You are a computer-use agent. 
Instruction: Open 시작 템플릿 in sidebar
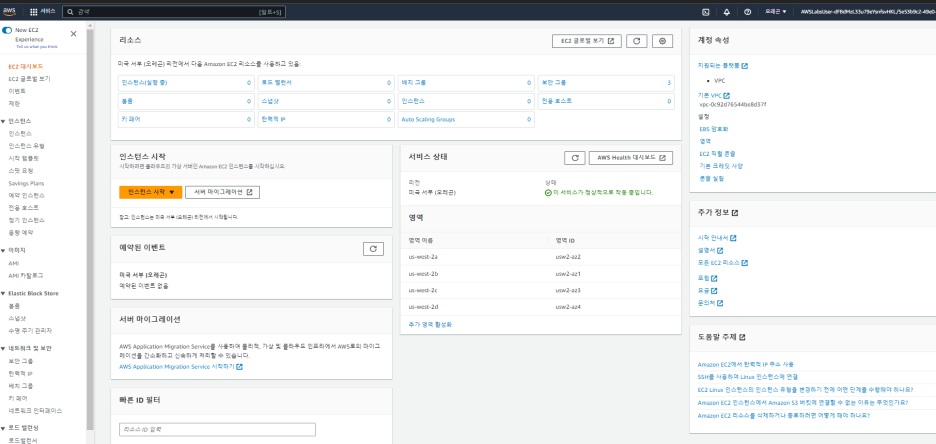[x=24, y=158]
